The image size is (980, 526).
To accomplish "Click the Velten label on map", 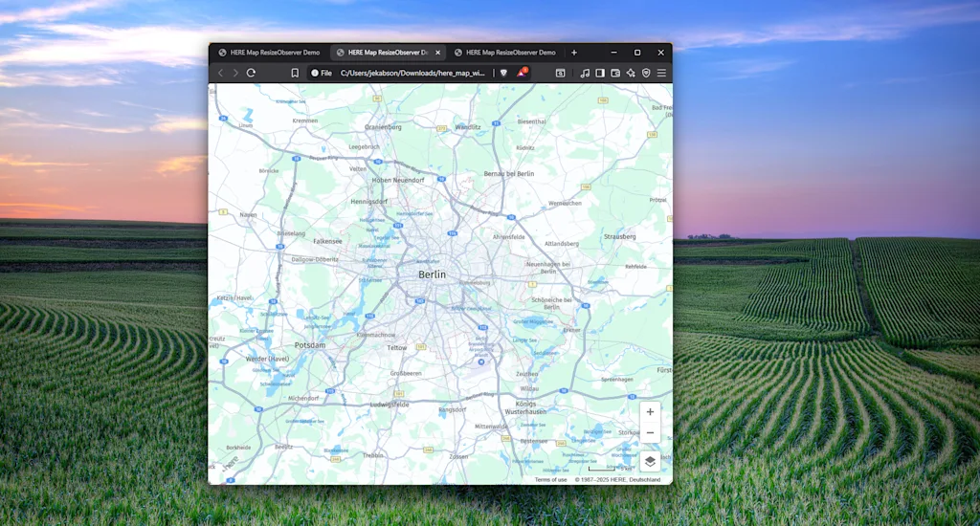I will (358, 168).
